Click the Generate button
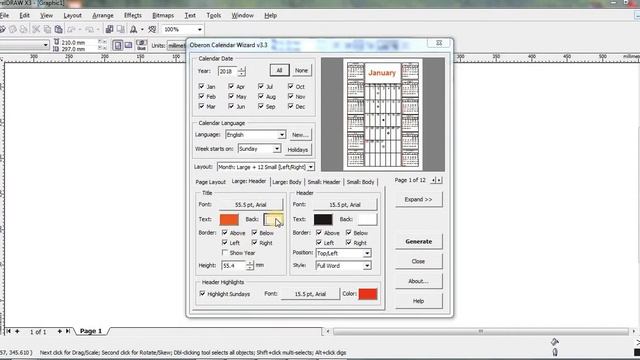This screenshot has height=360, width=640. click(418, 241)
